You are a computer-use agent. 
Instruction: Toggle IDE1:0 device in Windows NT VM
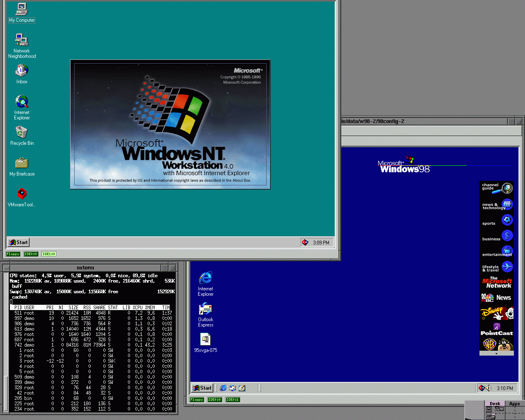(49, 254)
